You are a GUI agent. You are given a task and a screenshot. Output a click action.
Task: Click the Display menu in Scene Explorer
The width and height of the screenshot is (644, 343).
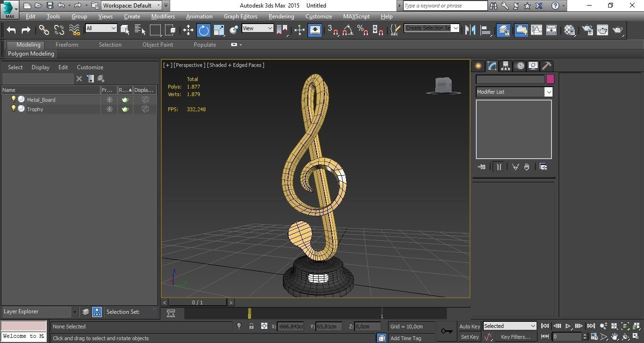[x=41, y=67]
